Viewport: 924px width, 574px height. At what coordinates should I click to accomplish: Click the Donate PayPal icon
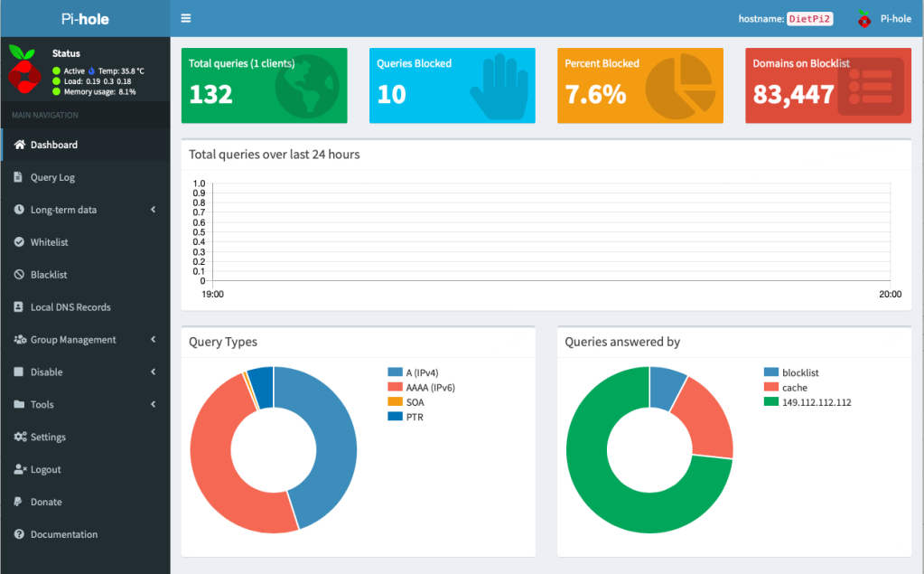tap(19, 503)
